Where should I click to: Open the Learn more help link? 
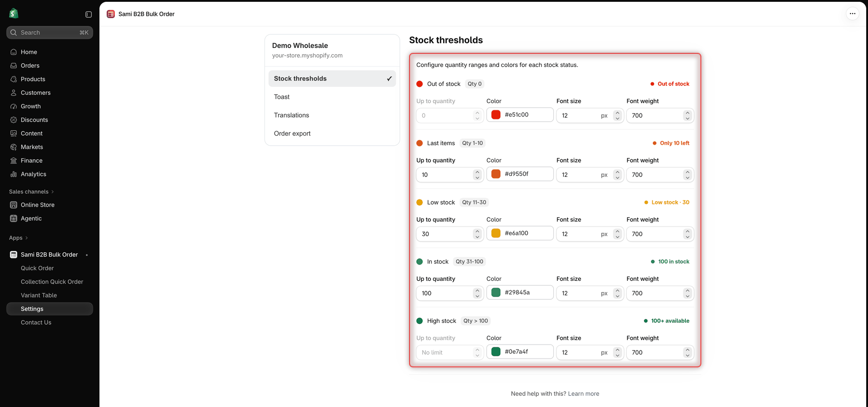(584, 394)
